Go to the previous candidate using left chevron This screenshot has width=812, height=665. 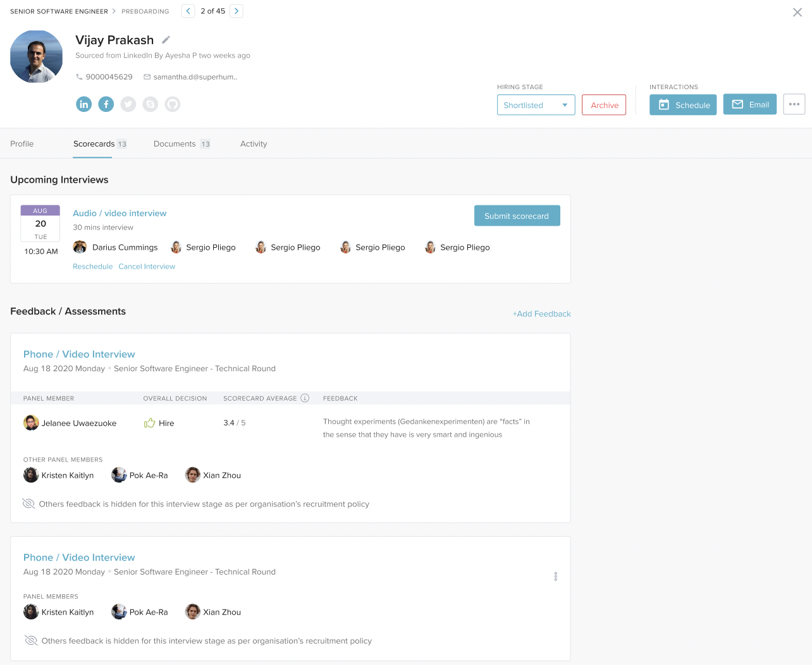click(x=188, y=11)
